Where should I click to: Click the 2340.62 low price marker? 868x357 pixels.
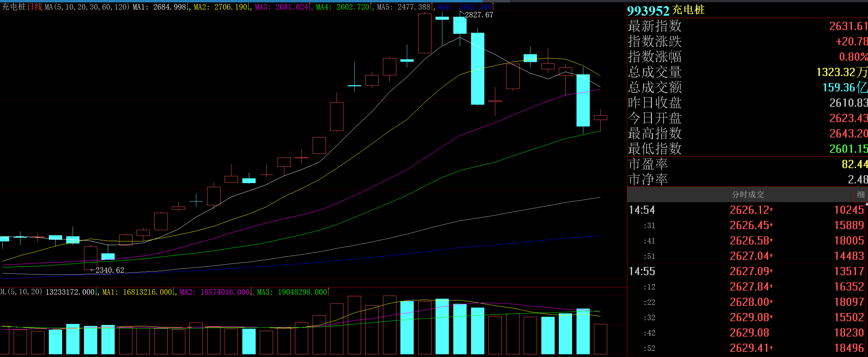click(x=110, y=270)
